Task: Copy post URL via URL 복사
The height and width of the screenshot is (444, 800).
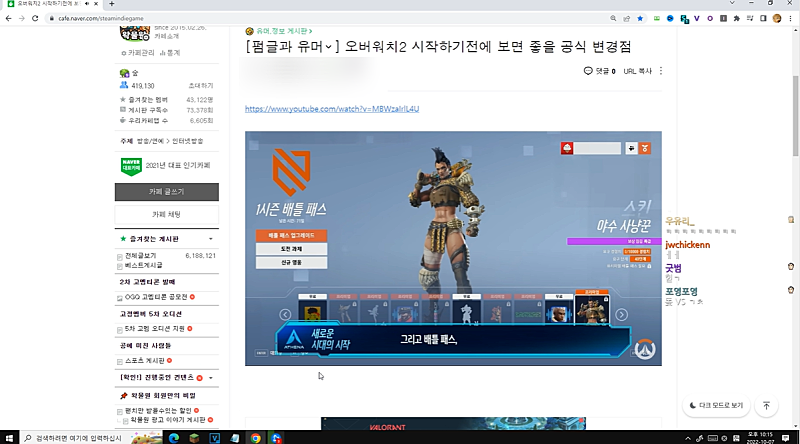Action: tap(638, 71)
